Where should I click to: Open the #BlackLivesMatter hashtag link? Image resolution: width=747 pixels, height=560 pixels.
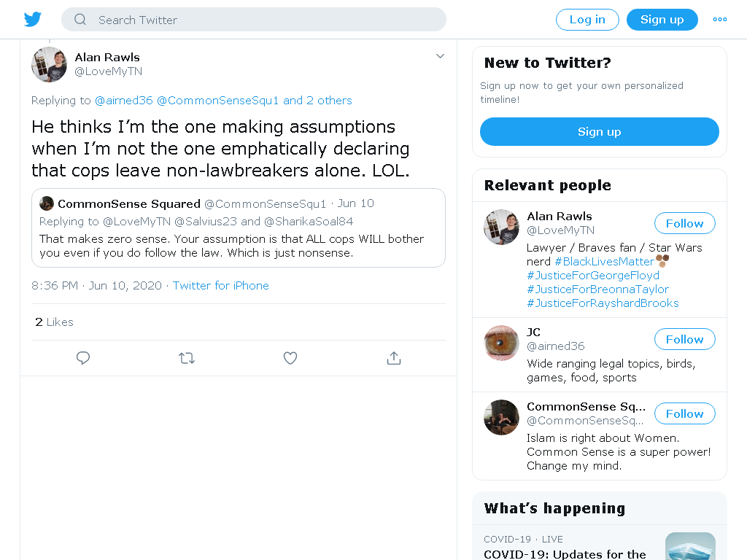click(x=604, y=262)
